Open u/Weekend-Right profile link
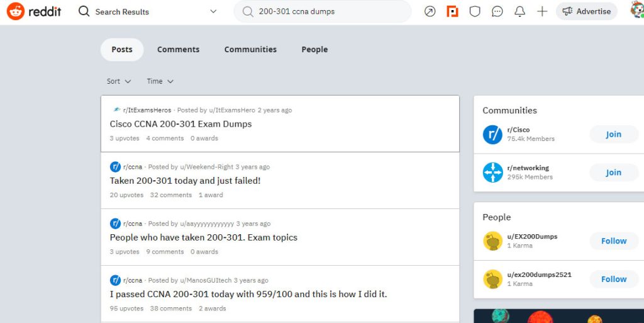The height and width of the screenshot is (323, 644). coord(206,167)
